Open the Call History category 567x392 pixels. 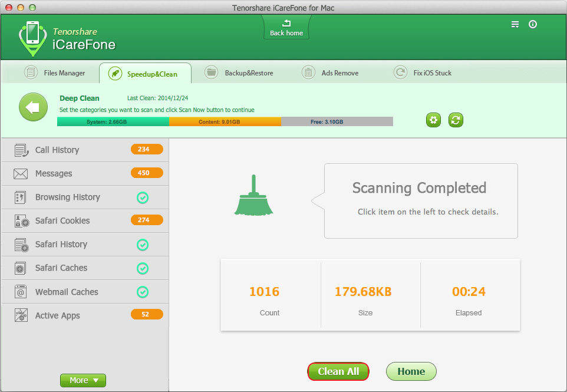85,150
